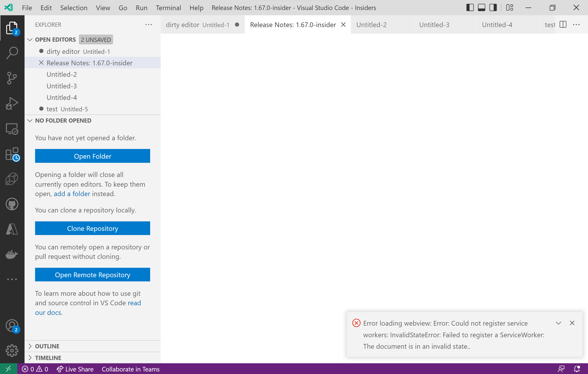The image size is (588, 374).
Task: Split the editor to the right
Action: click(x=563, y=24)
